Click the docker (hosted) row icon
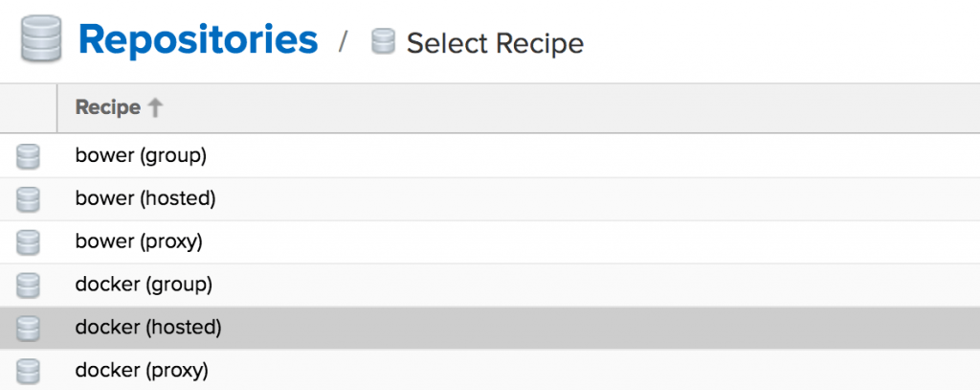The height and width of the screenshot is (390, 980). (x=29, y=328)
